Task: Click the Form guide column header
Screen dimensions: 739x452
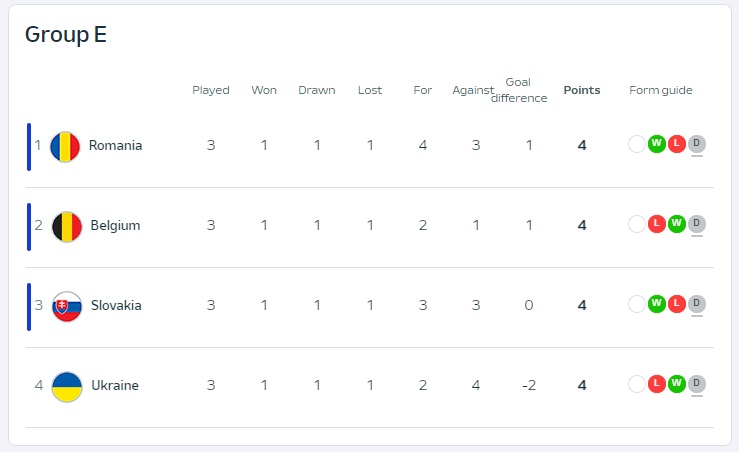Action: click(661, 90)
